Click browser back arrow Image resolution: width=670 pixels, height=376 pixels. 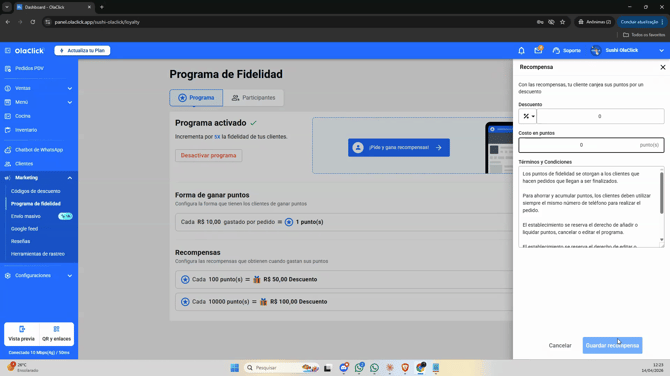8,22
